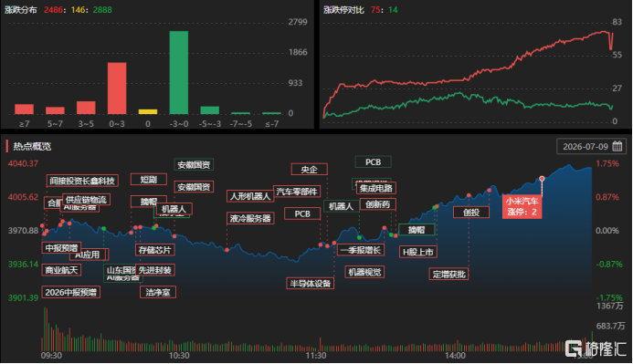
Task: Select the yellow flat-stocks bar labeled 0
Action: click(x=148, y=111)
